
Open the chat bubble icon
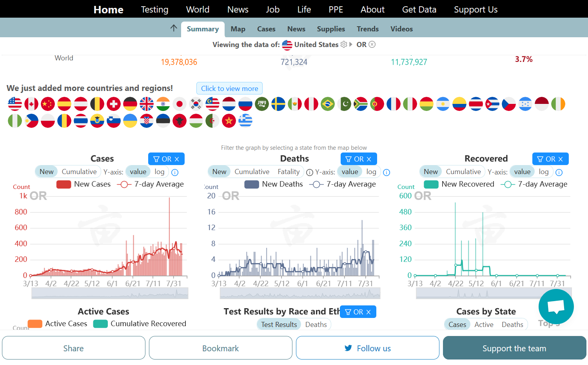tap(556, 307)
